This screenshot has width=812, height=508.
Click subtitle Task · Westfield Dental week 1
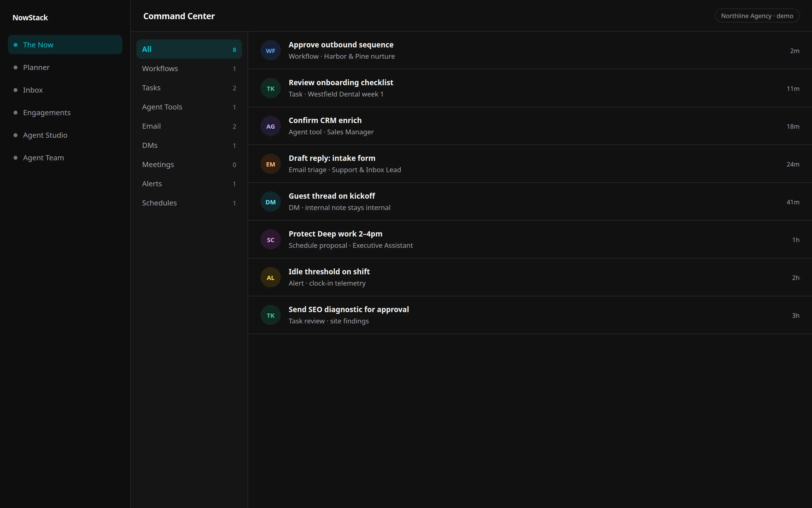(x=336, y=94)
